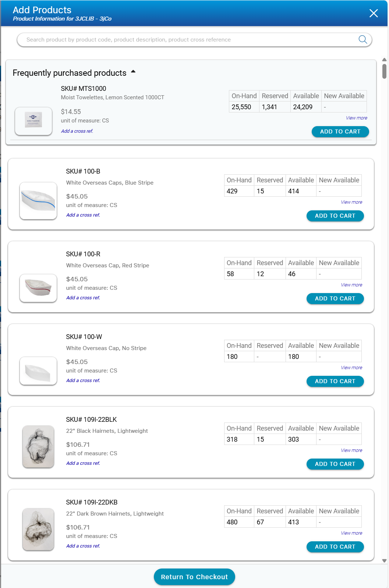Open the Blue Stripe cap thumbnail

(38, 201)
